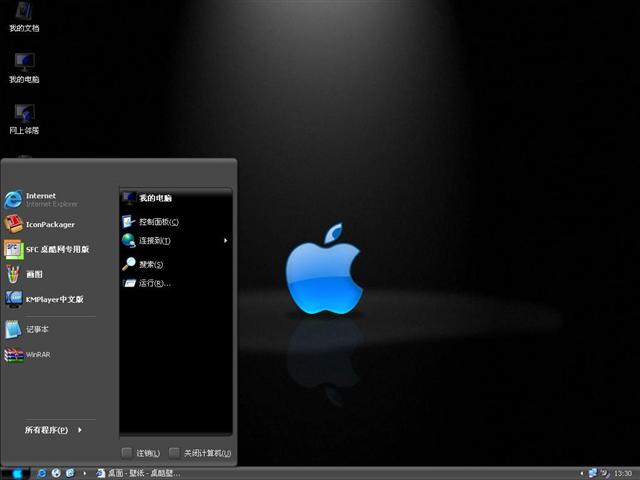Expand 所有程序(P) list
Image resolution: width=640 pixels, height=480 pixels.
(53, 430)
